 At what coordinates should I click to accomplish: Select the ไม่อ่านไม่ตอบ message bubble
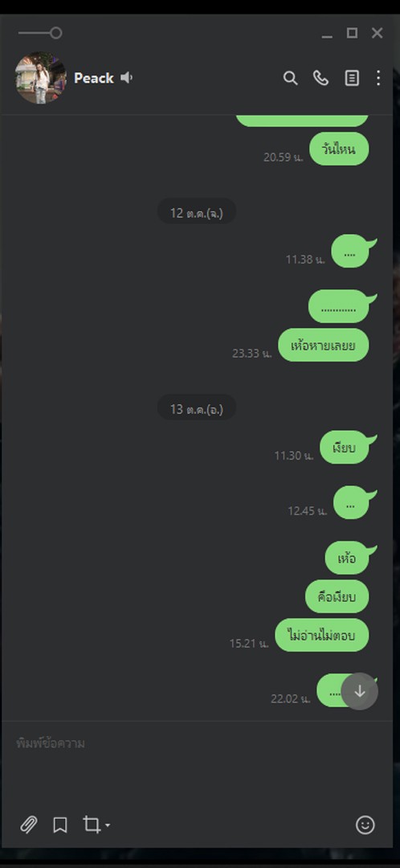click(x=321, y=635)
